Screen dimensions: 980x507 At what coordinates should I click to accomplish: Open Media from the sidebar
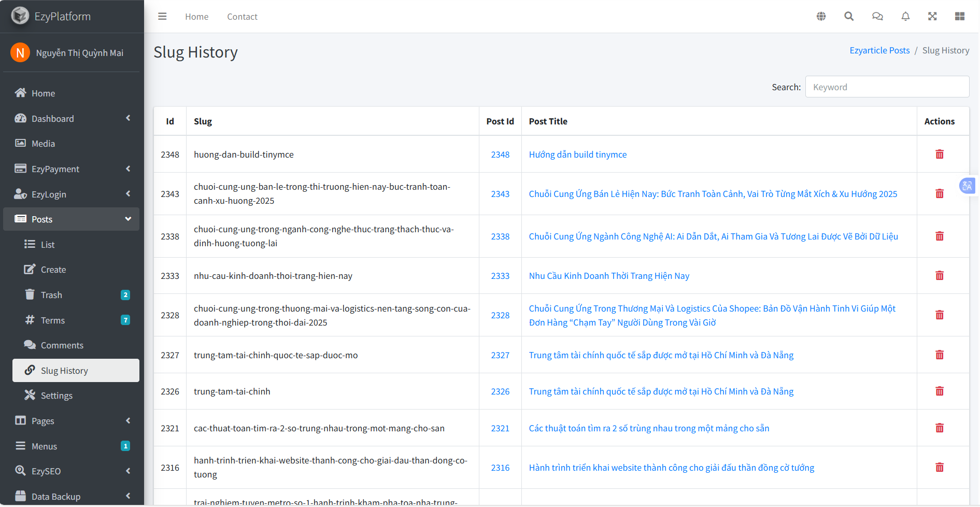point(42,144)
